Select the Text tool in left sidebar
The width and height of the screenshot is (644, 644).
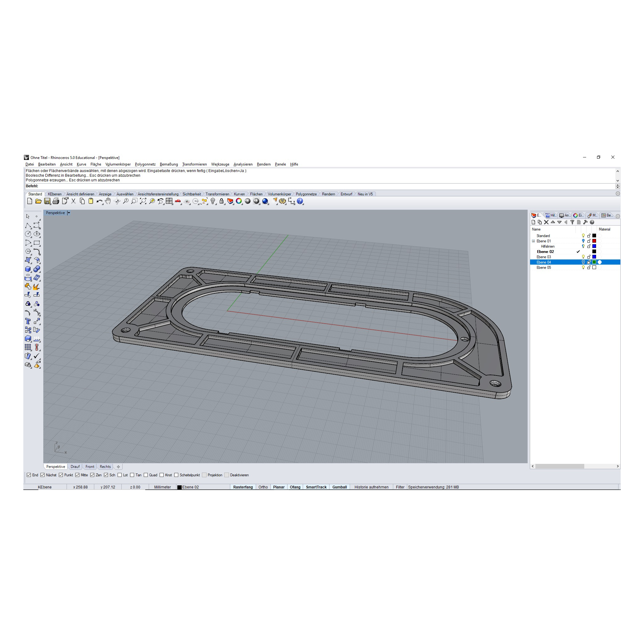click(28, 321)
